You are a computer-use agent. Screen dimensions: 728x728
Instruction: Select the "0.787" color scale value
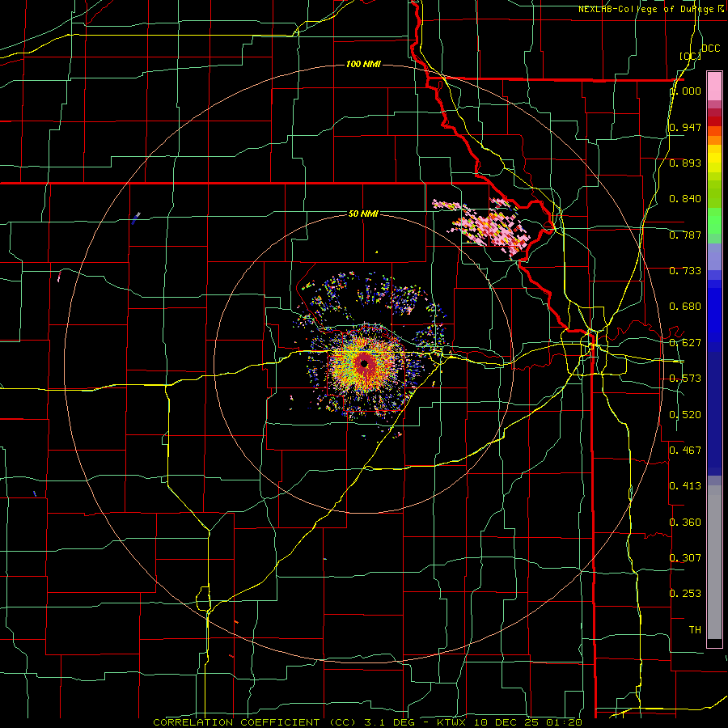tap(685, 235)
